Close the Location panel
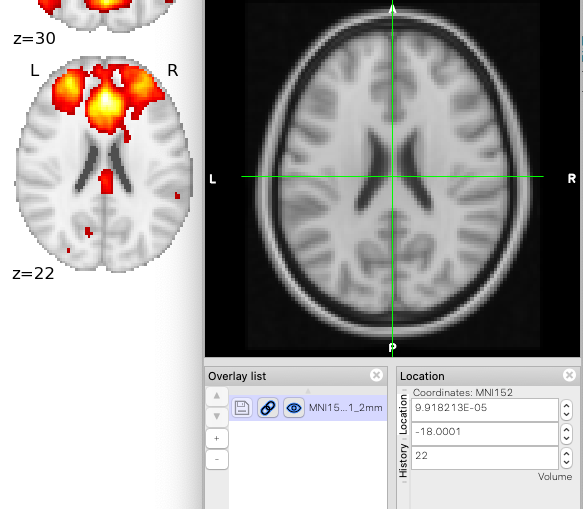Viewport: 583px width, 509px height. (x=569, y=375)
